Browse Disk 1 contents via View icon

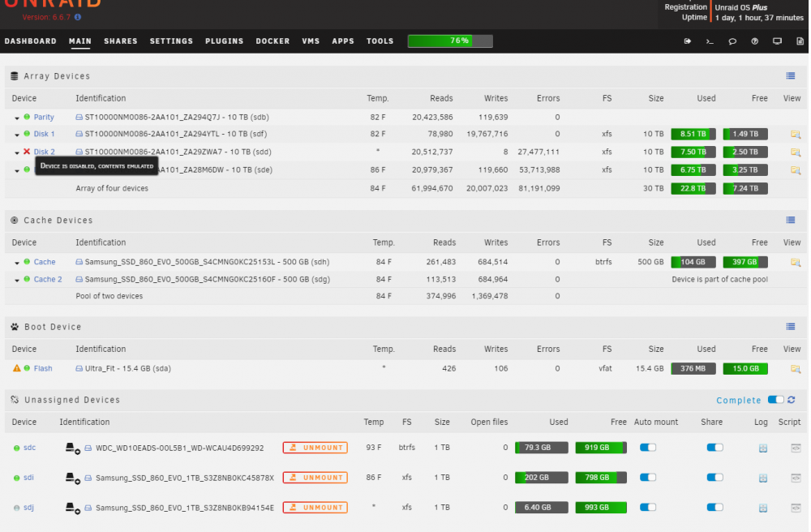(796, 135)
